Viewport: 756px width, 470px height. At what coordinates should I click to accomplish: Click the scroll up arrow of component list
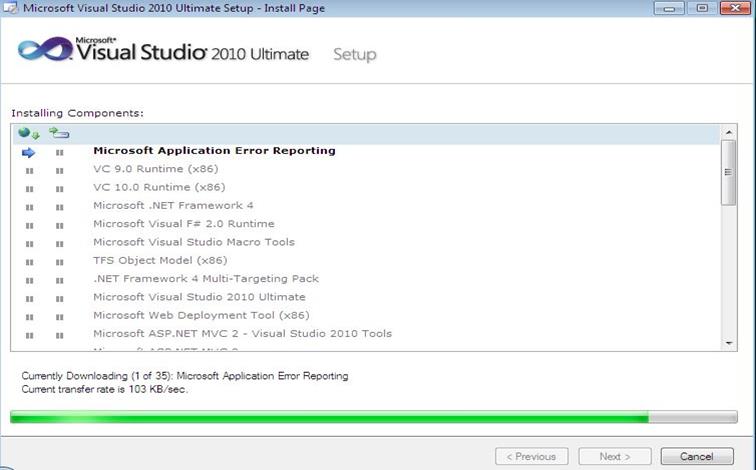[x=729, y=132]
